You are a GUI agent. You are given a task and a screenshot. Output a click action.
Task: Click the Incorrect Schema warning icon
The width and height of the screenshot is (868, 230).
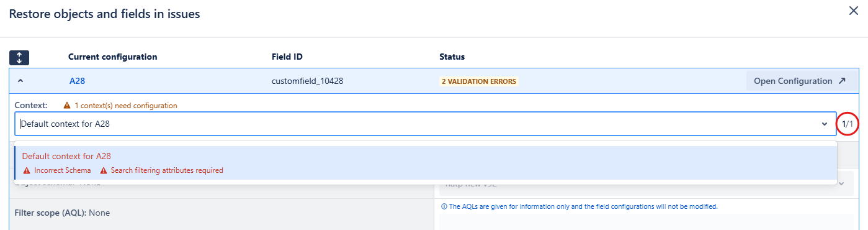(27, 170)
